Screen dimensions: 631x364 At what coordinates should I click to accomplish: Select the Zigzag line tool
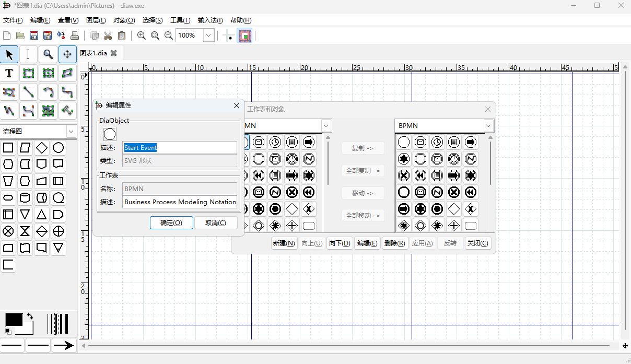67,92
